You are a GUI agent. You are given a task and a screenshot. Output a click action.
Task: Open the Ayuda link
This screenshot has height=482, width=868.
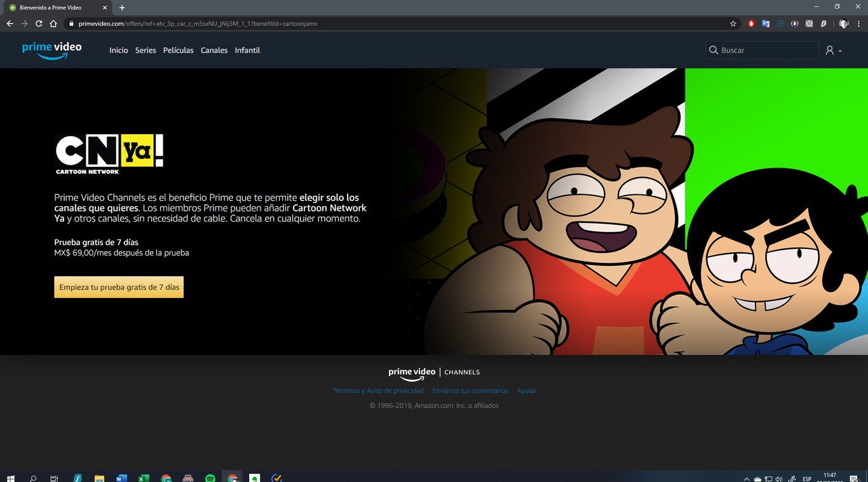coord(526,391)
